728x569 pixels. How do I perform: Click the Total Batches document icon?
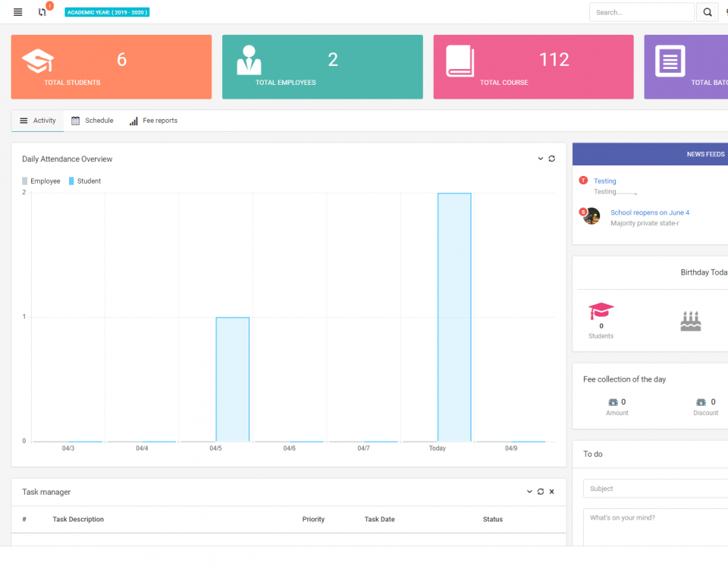point(670,60)
